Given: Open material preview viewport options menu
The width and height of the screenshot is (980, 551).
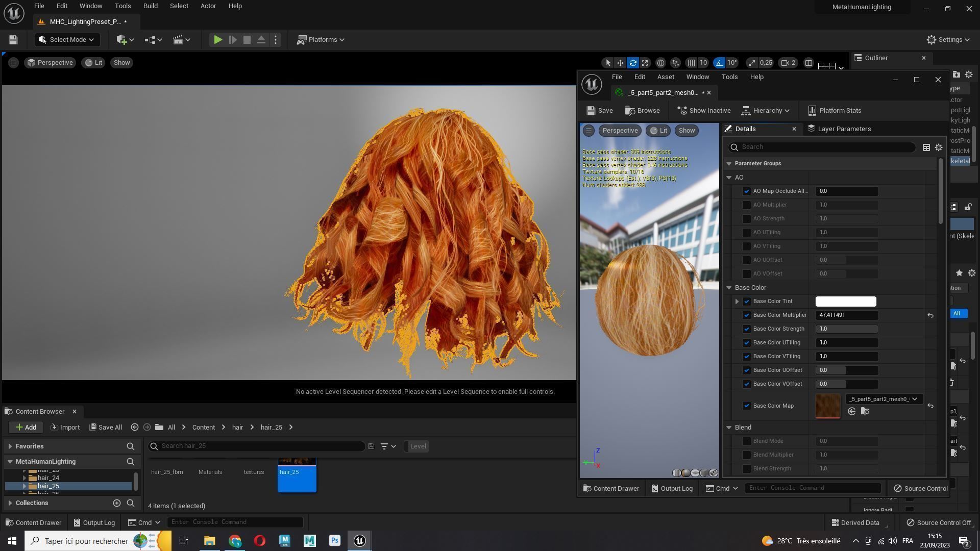Looking at the screenshot, I should click(x=589, y=131).
